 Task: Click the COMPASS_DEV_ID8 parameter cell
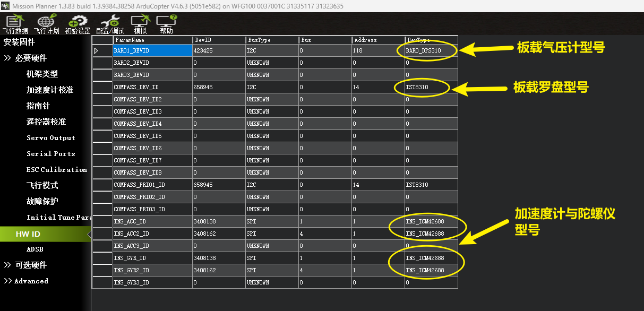pyautogui.click(x=152, y=172)
